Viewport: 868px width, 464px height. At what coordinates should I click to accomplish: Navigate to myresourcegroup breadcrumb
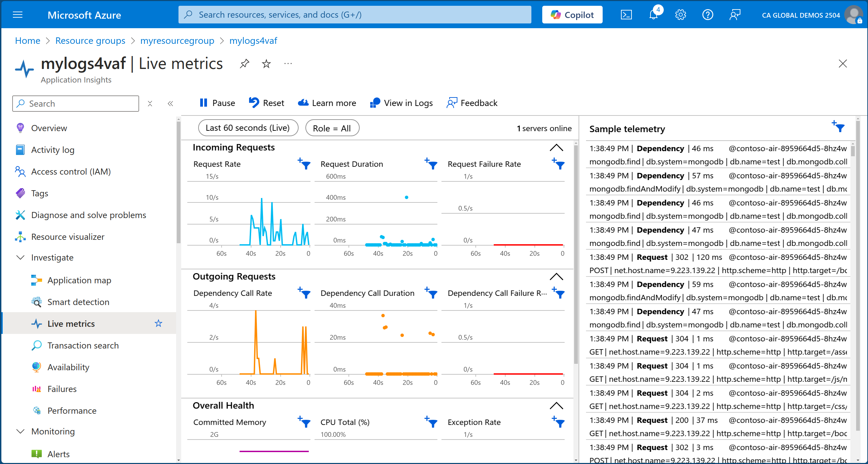[177, 41]
